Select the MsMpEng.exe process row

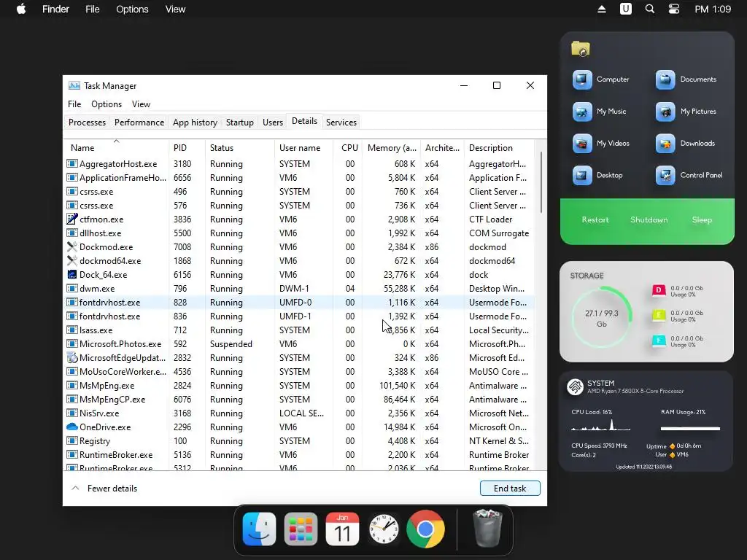pos(299,385)
